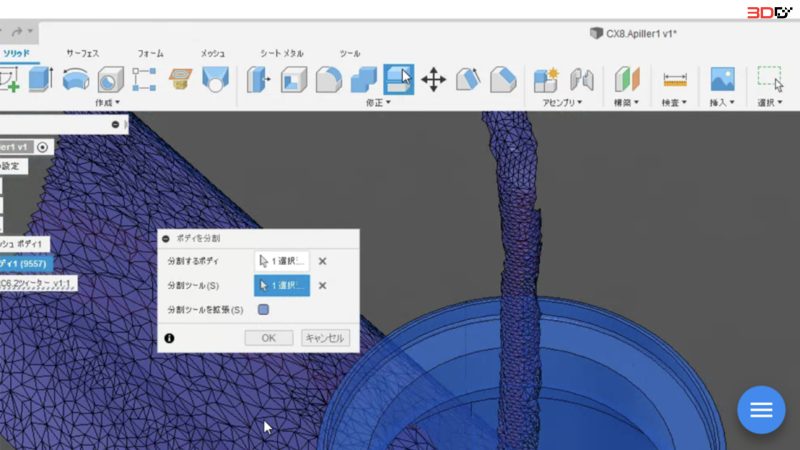Image resolution: width=800 pixels, height=450 pixels.
Task: Select the Shell tool icon
Action: [294, 80]
